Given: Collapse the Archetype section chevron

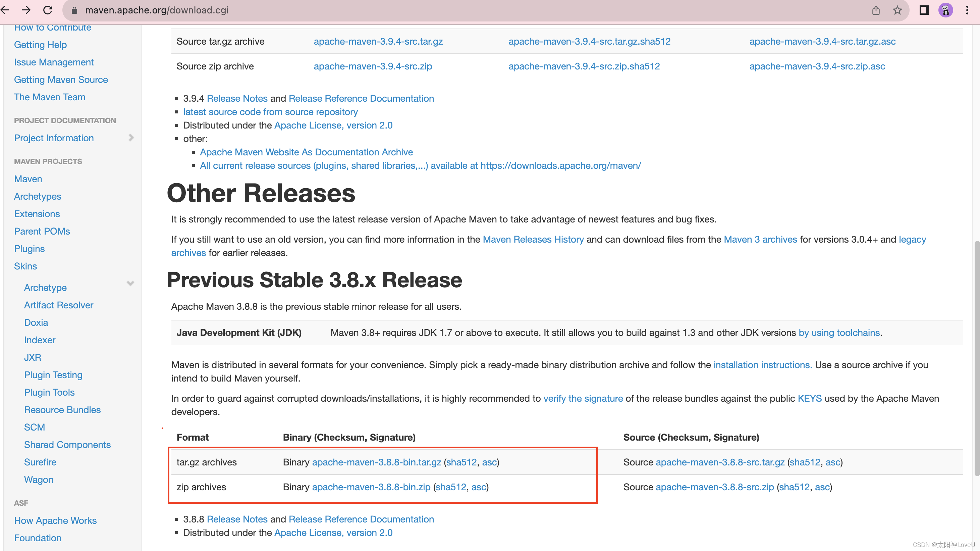Looking at the screenshot, I should coord(130,284).
